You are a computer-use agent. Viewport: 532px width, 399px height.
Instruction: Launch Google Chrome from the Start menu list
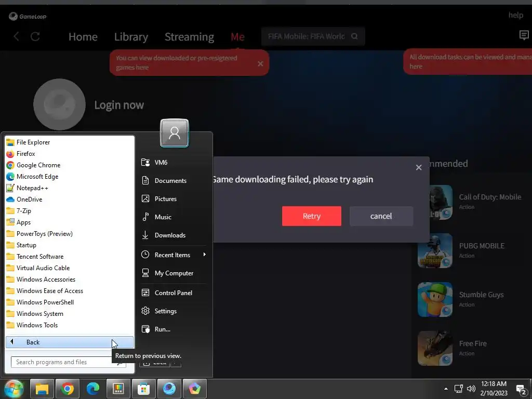tap(70, 165)
